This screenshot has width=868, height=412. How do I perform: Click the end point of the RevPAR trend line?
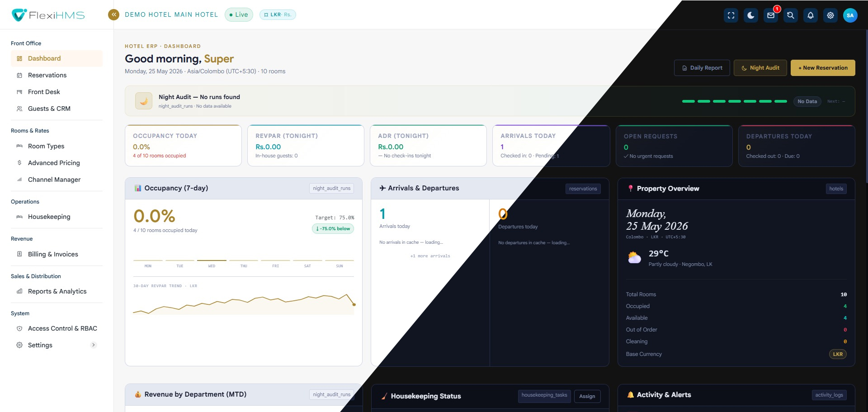[354, 305]
